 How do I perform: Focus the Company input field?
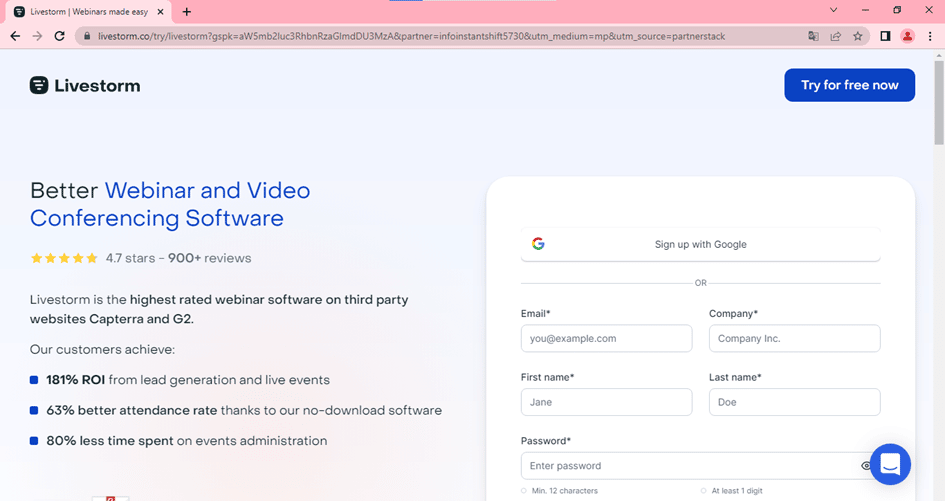pos(794,338)
